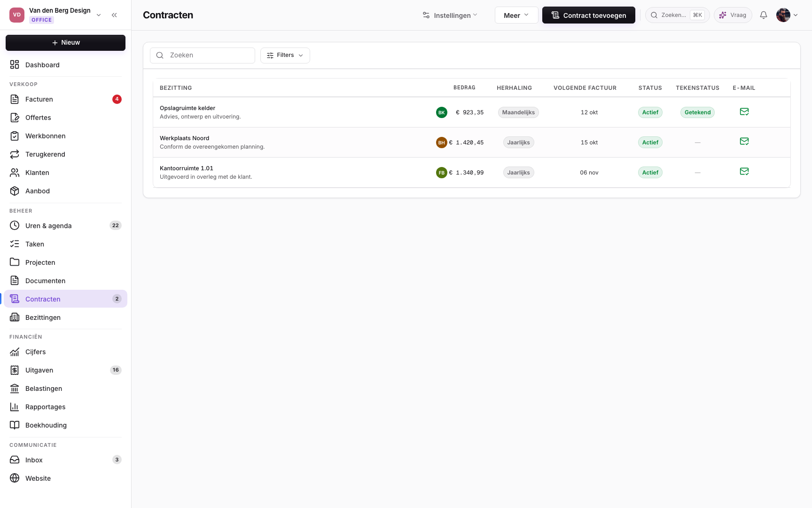Expand the Meer menu
Viewport: 812px width, 508px height.
(516, 15)
